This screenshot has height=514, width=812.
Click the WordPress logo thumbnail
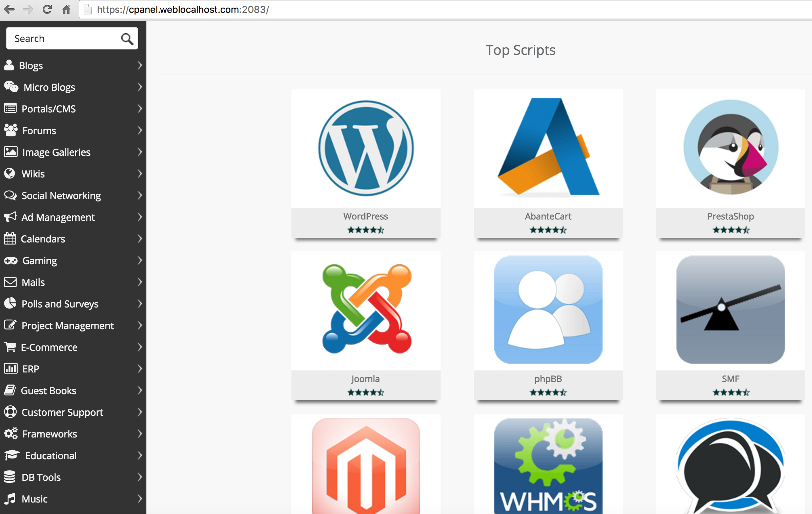(366, 148)
